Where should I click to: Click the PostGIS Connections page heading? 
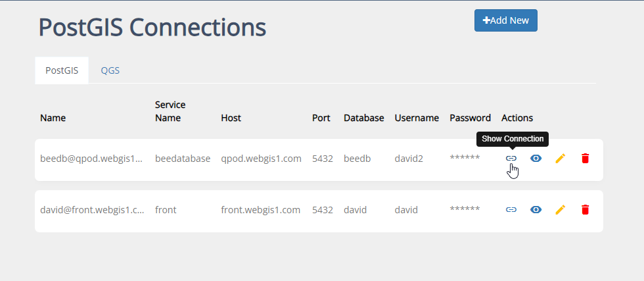point(152,28)
